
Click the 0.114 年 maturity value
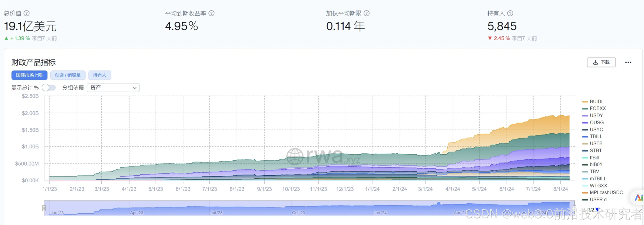(x=346, y=26)
